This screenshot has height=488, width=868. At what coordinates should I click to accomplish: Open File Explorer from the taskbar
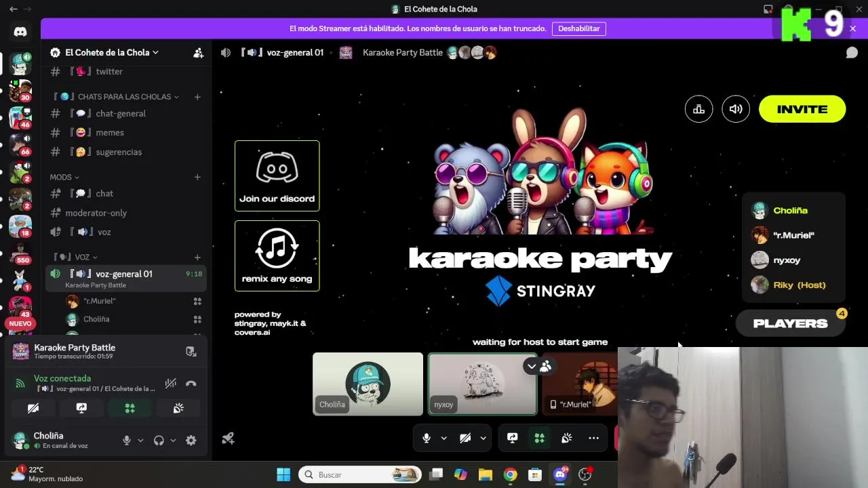[485, 474]
